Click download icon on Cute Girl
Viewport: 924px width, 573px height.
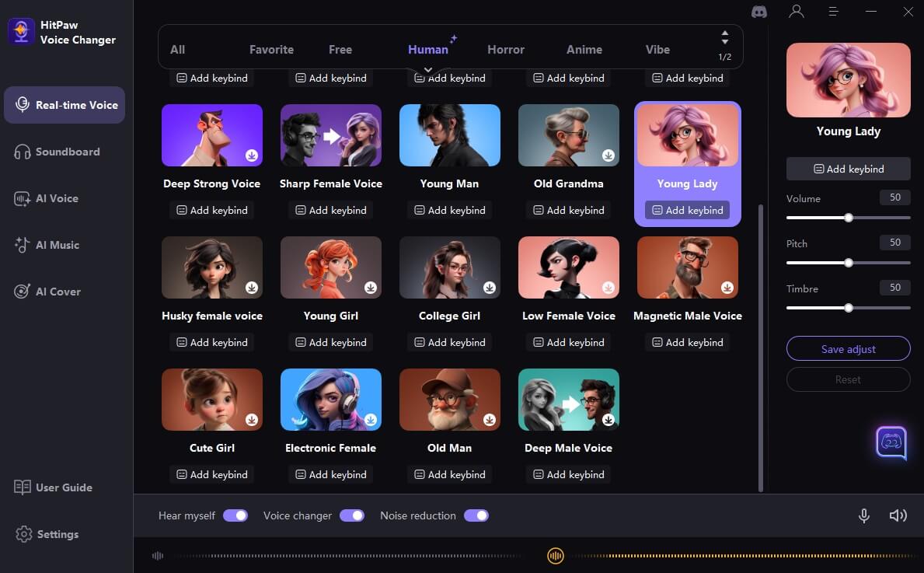click(252, 420)
